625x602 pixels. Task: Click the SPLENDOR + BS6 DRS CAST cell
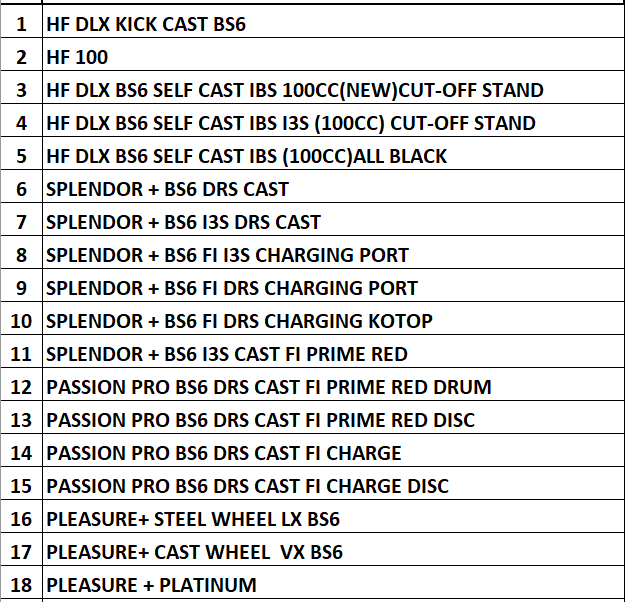pyautogui.click(x=167, y=189)
